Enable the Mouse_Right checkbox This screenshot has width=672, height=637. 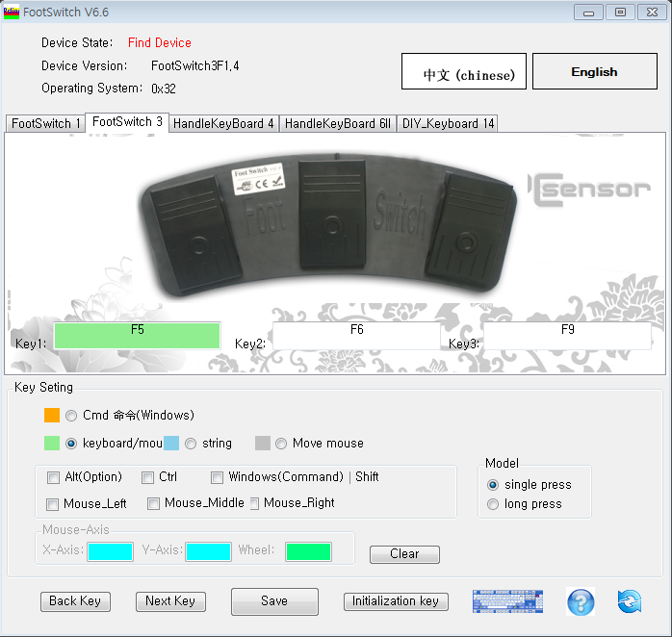coord(254,503)
